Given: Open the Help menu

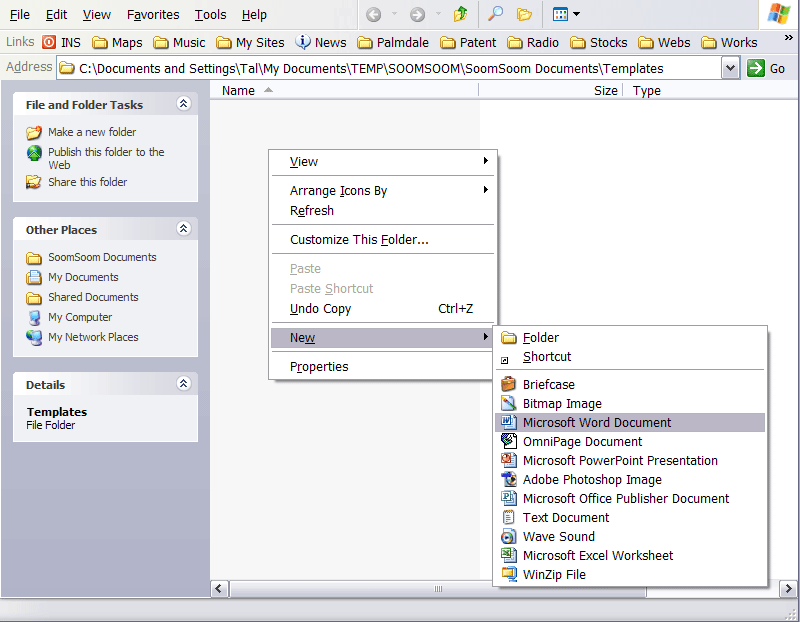Looking at the screenshot, I should (x=254, y=15).
